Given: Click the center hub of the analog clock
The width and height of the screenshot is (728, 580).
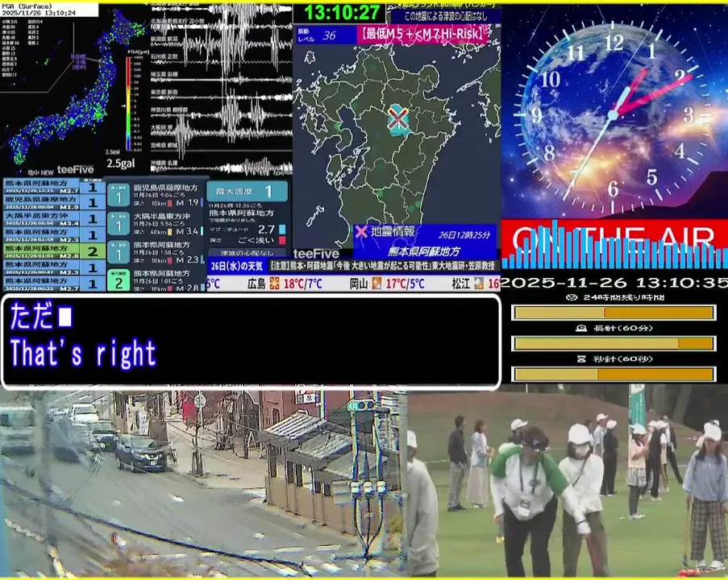Looking at the screenshot, I should coord(613,114).
